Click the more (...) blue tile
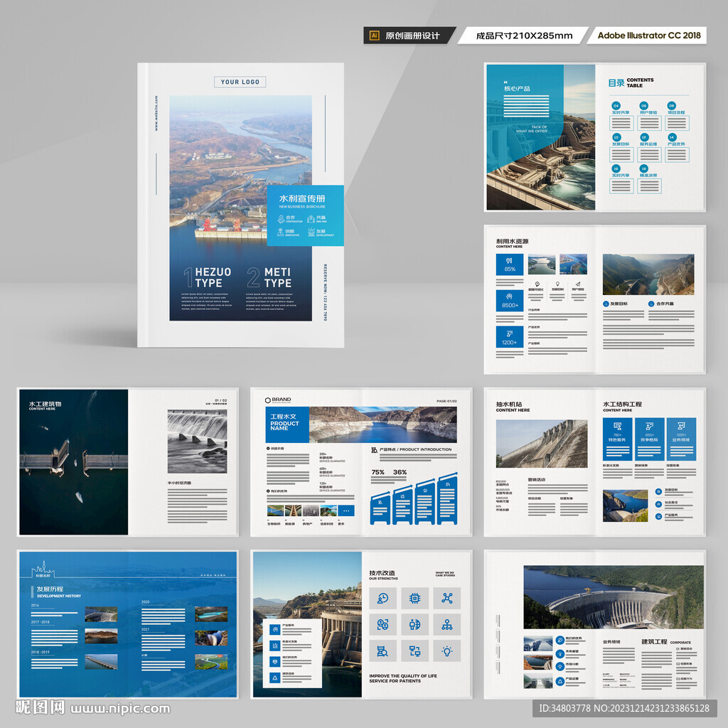 346,510
